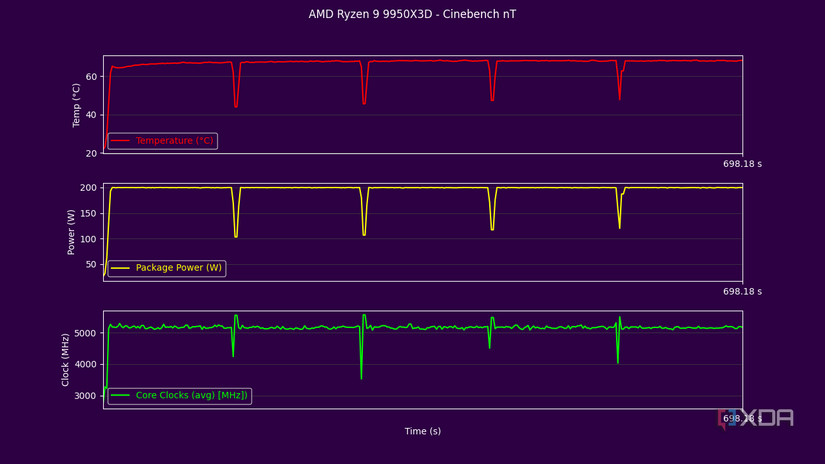Screen dimensions: 825x464
Task: Click the chart title AMD Ryzen 9 9950X3D
Action: click(412, 14)
